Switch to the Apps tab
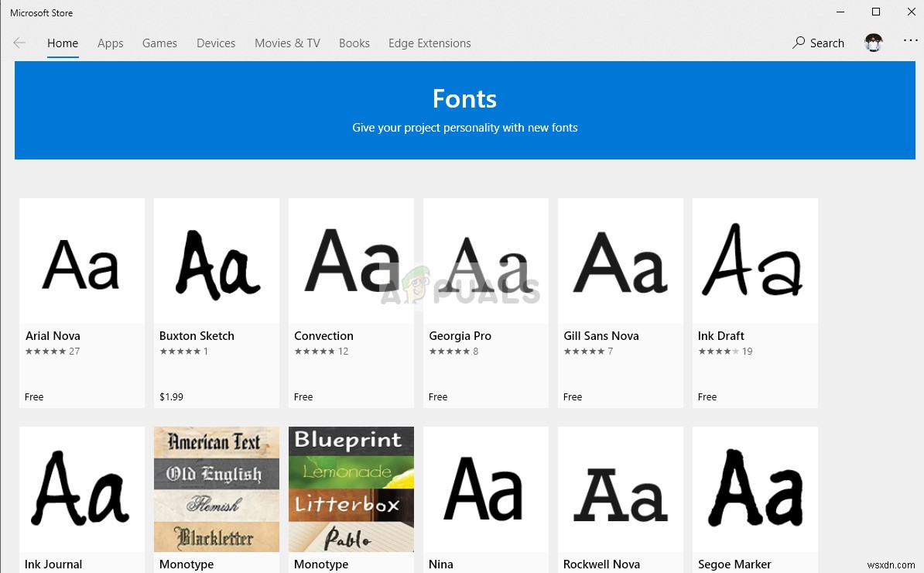Screen dimensions: 924x573 click(110, 43)
